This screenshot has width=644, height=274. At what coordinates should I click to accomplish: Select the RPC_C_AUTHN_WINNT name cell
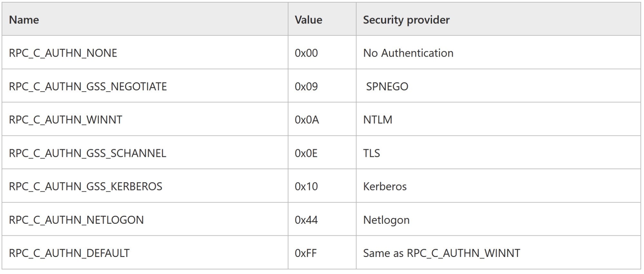point(66,120)
